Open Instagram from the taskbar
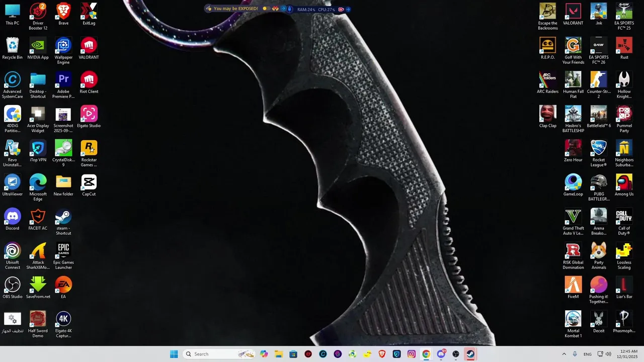This screenshot has height=362, width=644. click(412, 354)
